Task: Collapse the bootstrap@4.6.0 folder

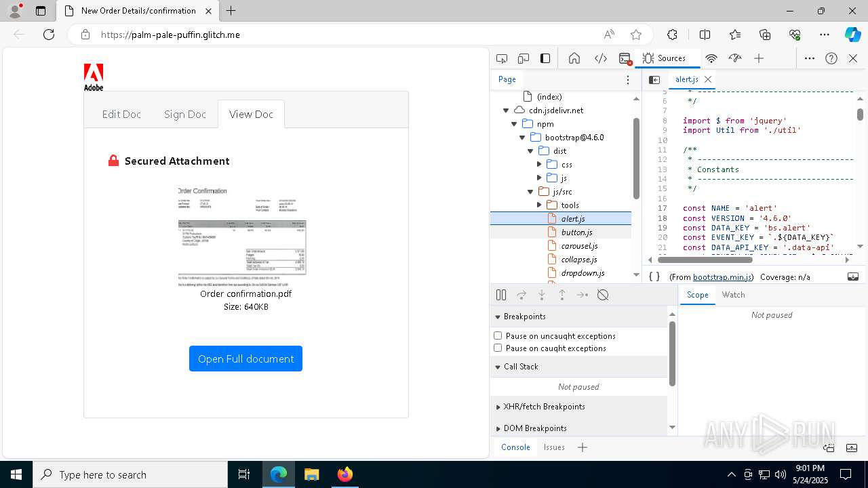Action: point(522,137)
